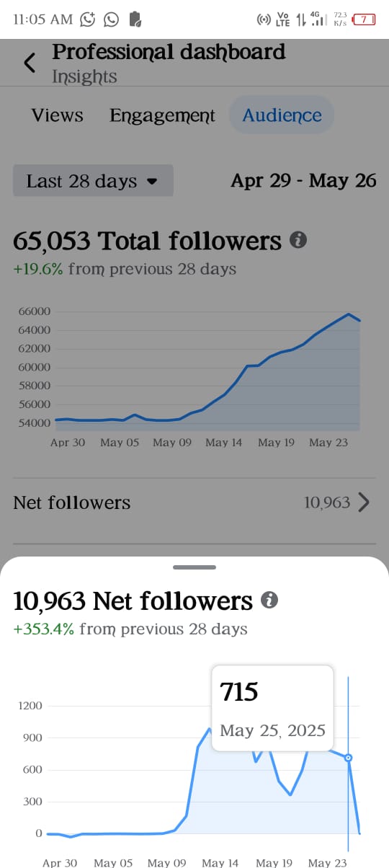The image size is (389, 868).
Task: Tap the 715 May 25, 2025 tooltip
Action: click(272, 710)
